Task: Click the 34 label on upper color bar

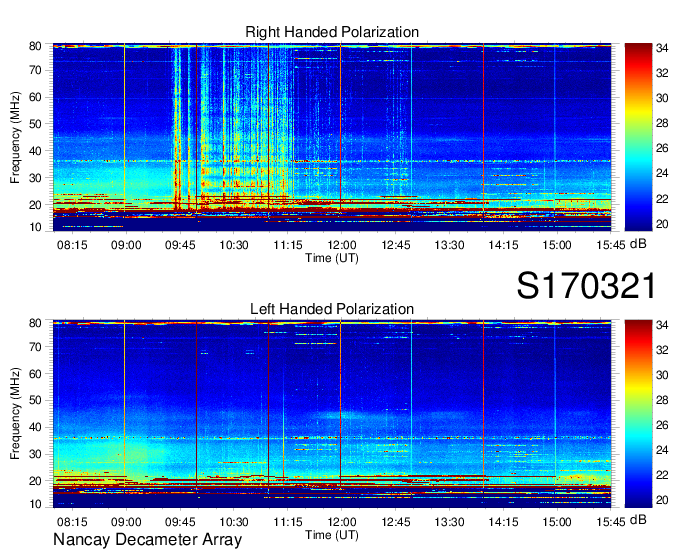Action: (x=662, y=48)
